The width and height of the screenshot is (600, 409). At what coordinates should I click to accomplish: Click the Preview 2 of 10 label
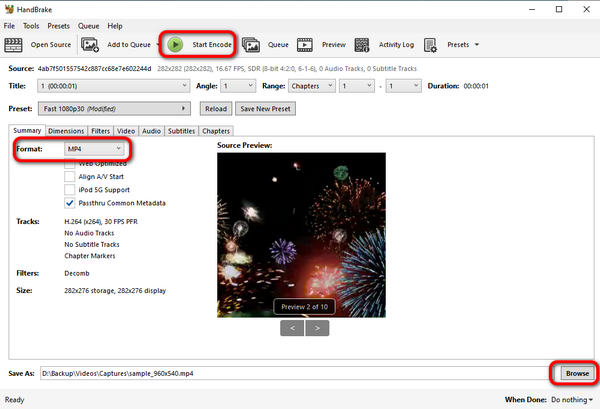pos(305,307)
